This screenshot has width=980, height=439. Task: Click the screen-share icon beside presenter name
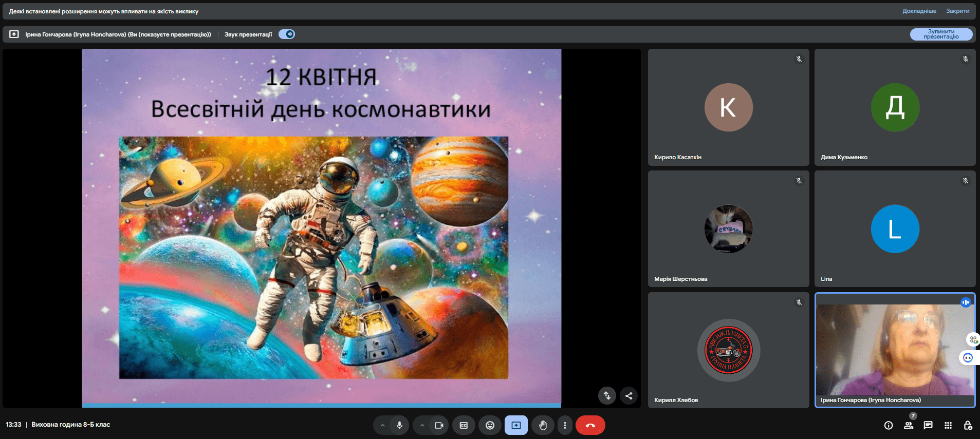point(14,34)
